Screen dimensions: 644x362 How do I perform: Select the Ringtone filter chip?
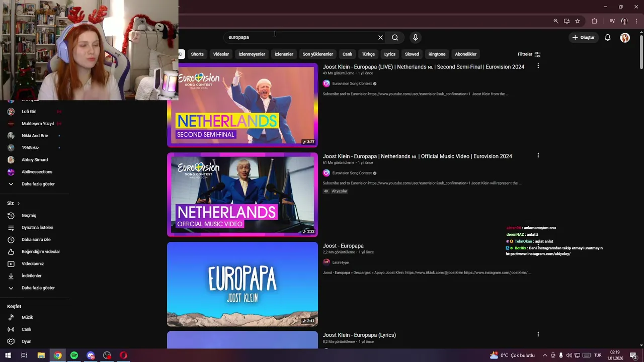pos(437,54)
